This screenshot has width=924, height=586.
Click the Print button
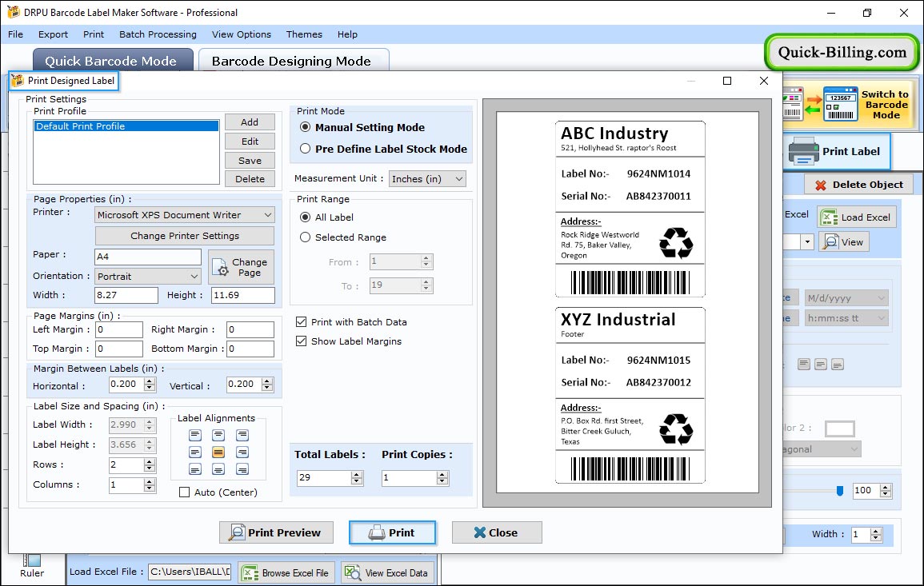[x=393, y=532]
